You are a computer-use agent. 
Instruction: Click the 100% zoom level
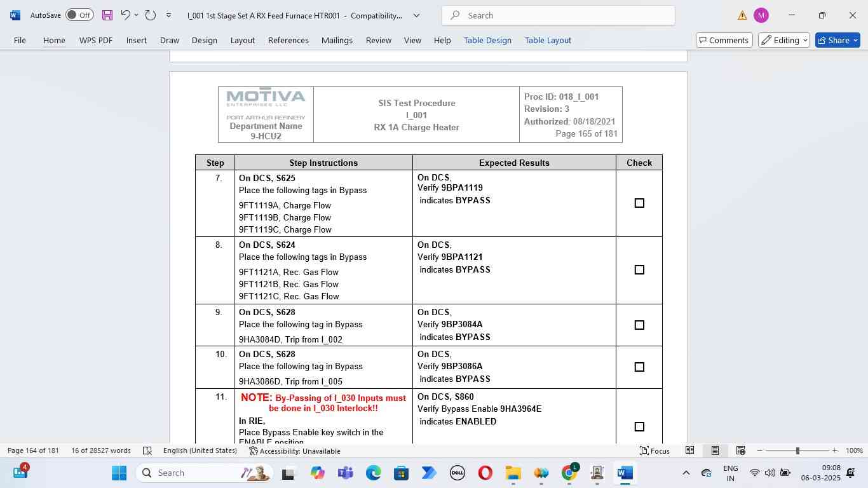(854, 451)
